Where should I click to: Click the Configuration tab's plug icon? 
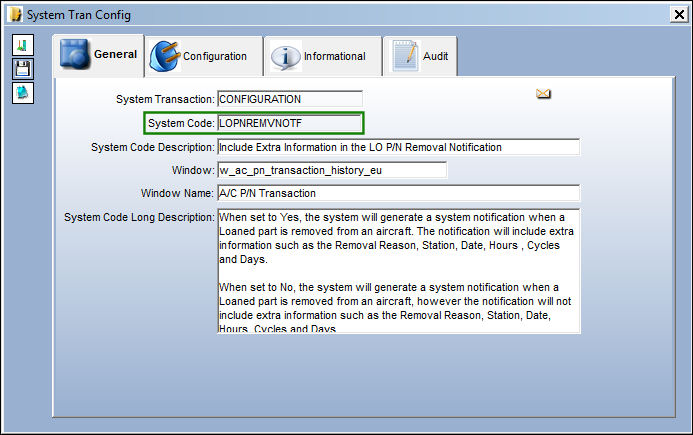coord(165,56)
